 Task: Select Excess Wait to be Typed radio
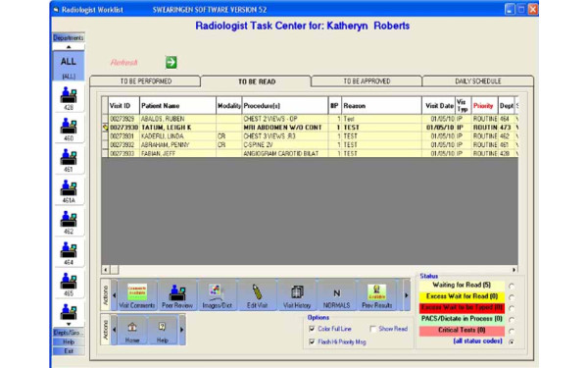(x=512, y=308)
